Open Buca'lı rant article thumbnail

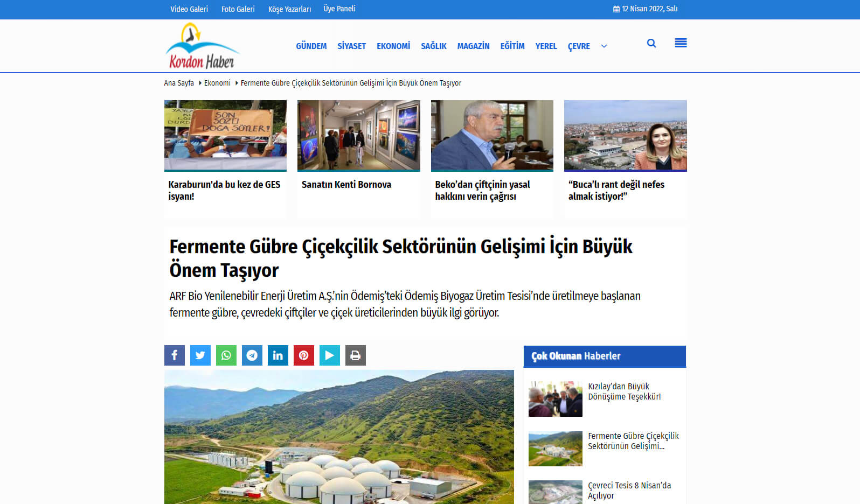[x=626, y=135]
